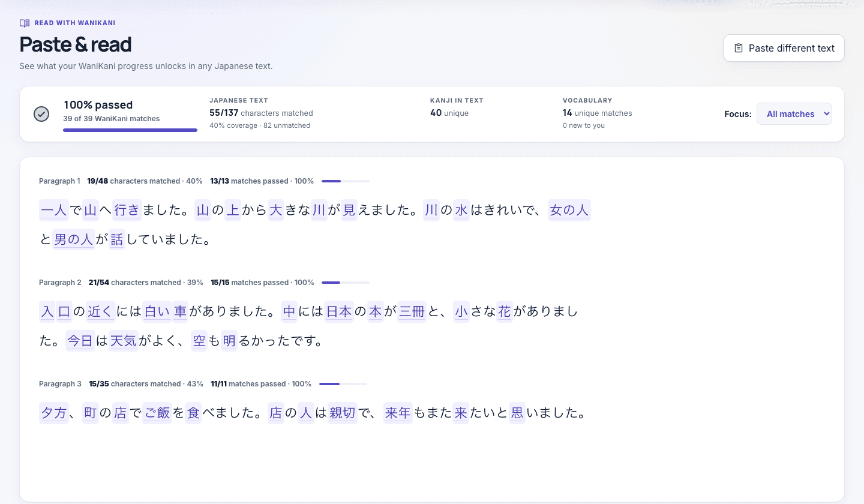Screen dimensions: 864x504
Task: Click the 100% passed heading
Action: pyautogui.click(x=98, y=105)
